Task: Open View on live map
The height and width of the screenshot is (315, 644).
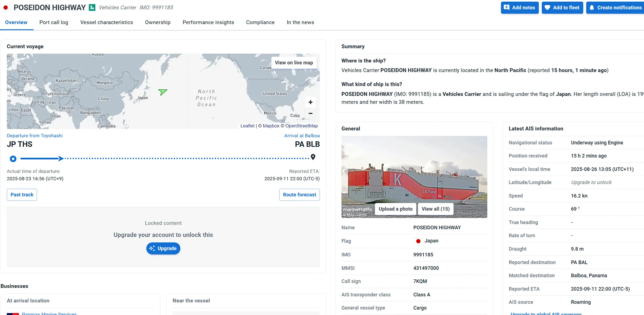Action: [294, 63]
